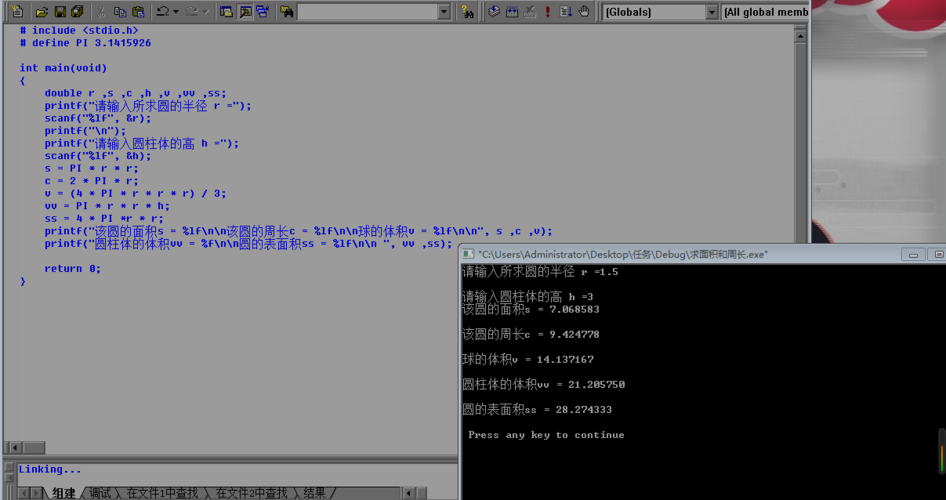Click the 'vv = PI * r * r * h;' line
946x500 pixels.
107,206
